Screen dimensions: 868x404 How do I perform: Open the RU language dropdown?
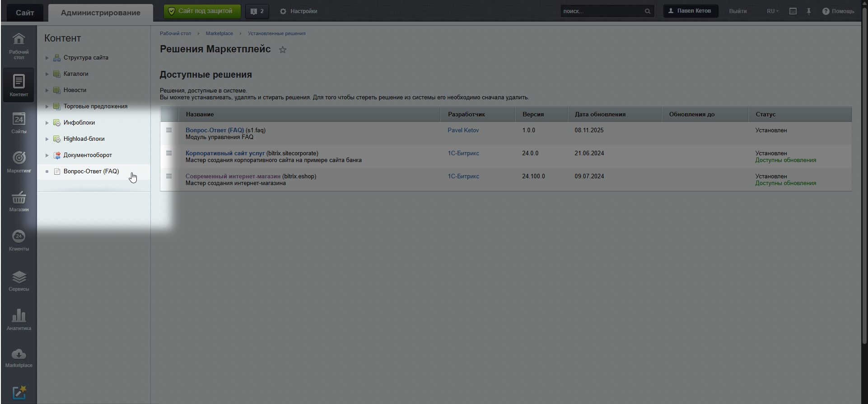pos(772,11)
